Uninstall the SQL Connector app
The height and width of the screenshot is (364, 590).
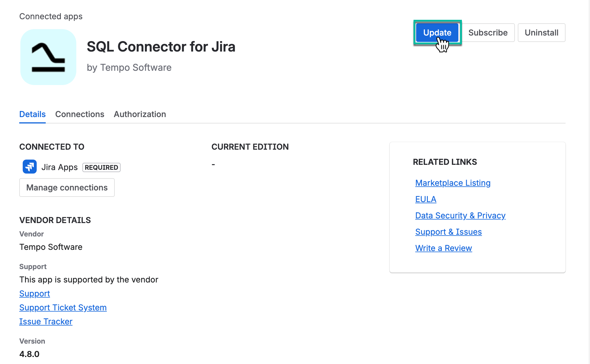541,33
